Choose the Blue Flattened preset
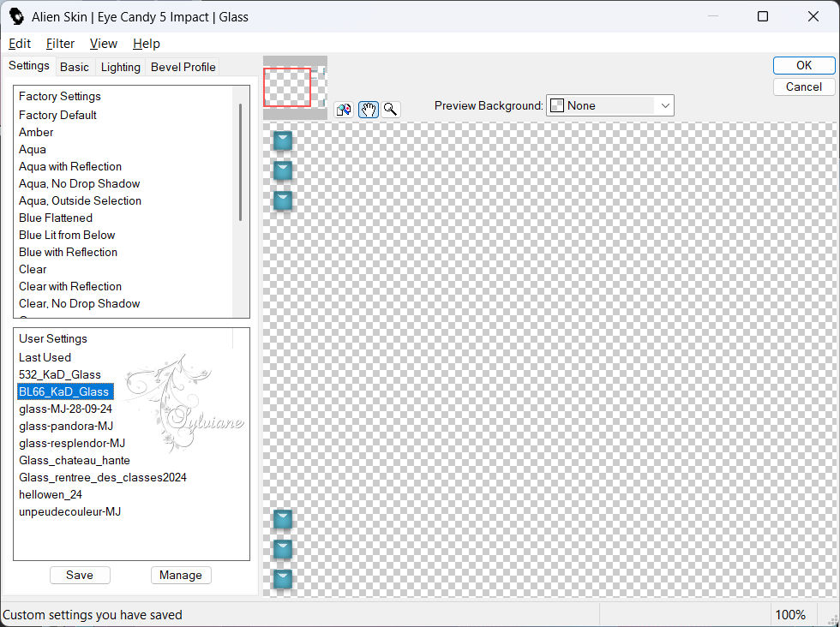 pyautogui.click(x=55, y=218)
